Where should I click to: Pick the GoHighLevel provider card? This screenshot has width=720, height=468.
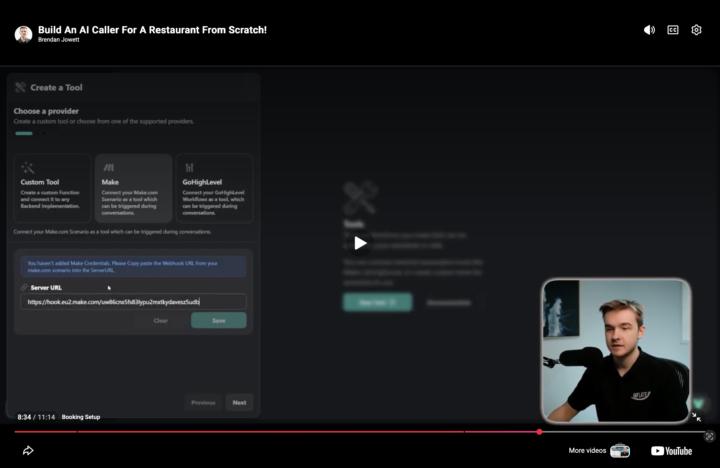pos(214,188)
